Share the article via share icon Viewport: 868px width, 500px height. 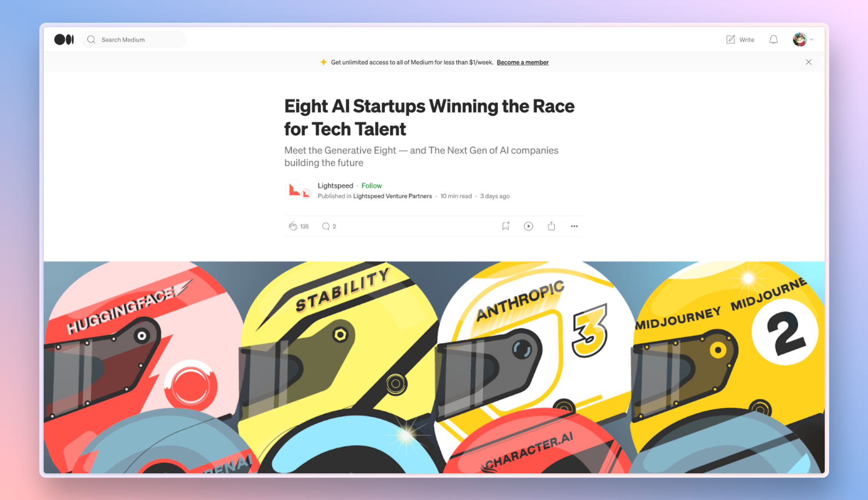551,226
